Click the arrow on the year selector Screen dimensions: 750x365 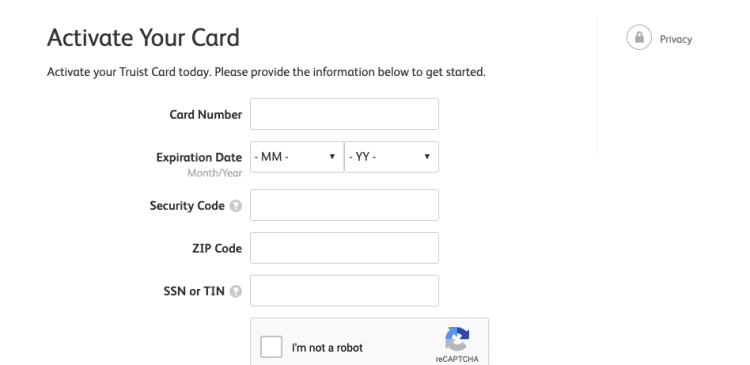pyautogui.click(x=427, y=156)
